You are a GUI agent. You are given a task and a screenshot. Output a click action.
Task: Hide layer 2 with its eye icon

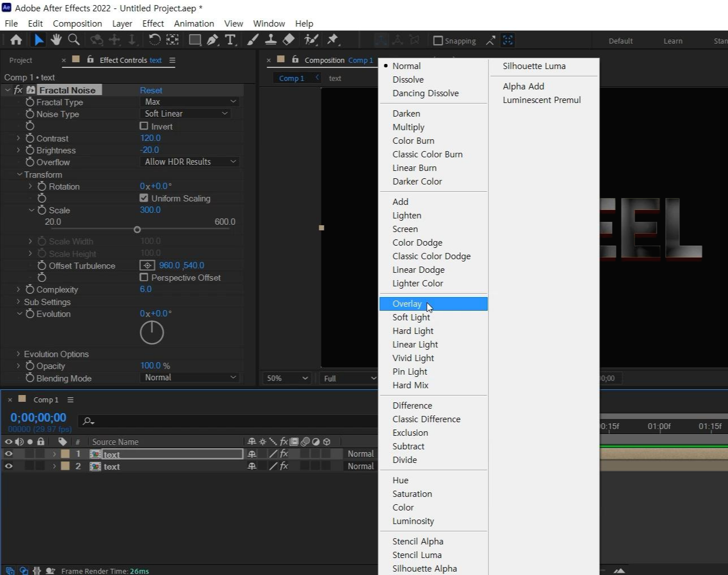[x=8, y=466]
